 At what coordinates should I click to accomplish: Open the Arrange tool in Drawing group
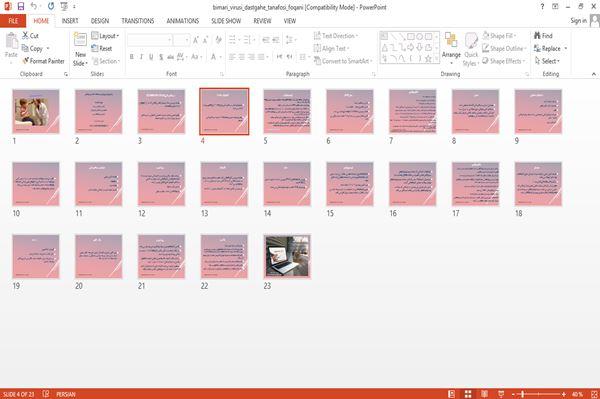[x=451, y=48]
